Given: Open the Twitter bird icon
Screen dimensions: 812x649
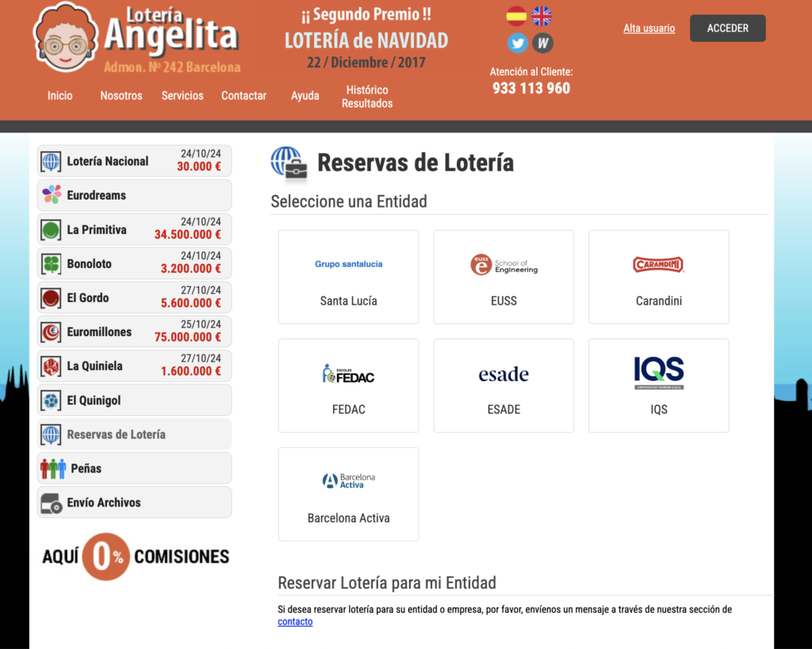Looking at the screenshot, I should [x=518, y=43].
